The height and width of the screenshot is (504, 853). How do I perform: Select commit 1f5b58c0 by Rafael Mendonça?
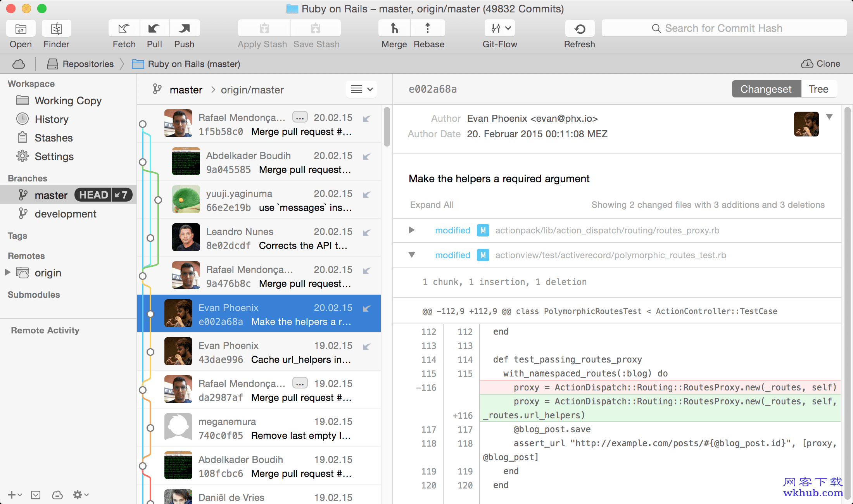tap(259, 124)
